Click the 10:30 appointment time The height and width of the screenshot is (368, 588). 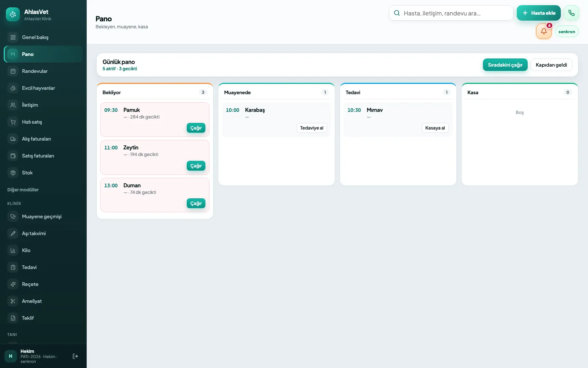coord(354,110)
